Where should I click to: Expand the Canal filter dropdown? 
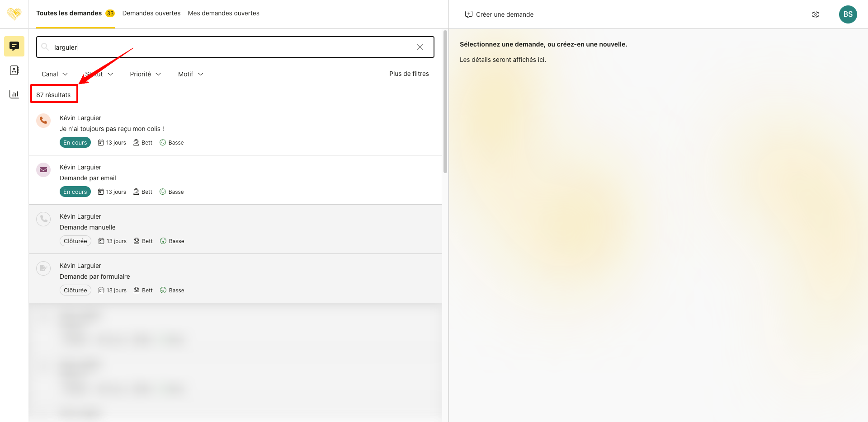(55, 74)
